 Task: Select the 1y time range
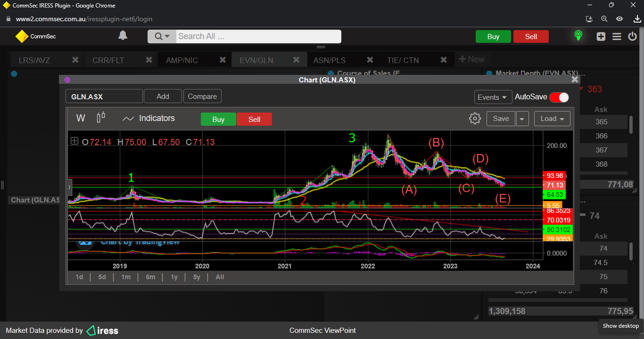174,277
